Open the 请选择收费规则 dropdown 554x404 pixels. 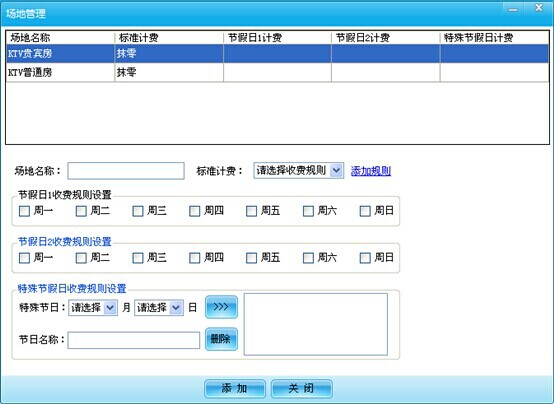click(299, 170)
